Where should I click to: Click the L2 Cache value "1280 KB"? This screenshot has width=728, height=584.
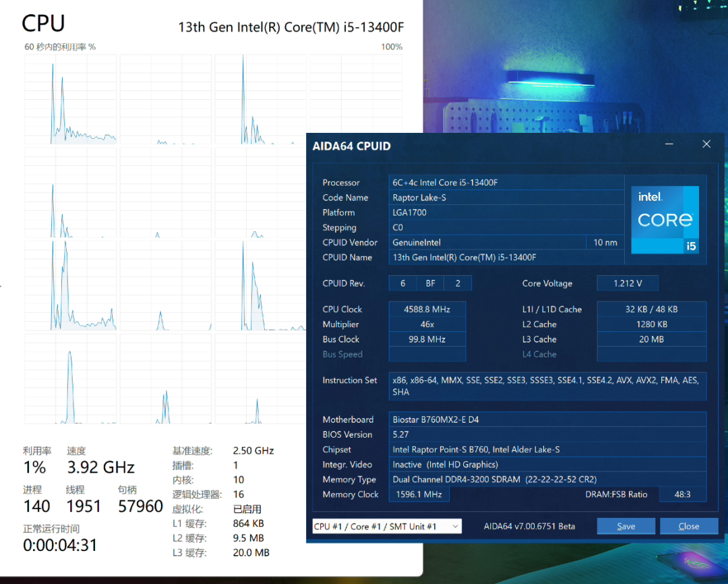click(651, 324)
